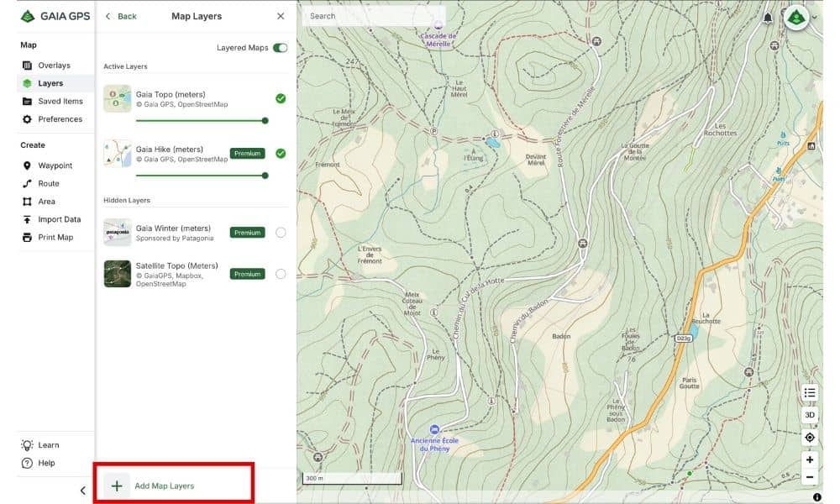Select the Overlays icon in the sidebar

pyautogui.click(x=26, y=65)
